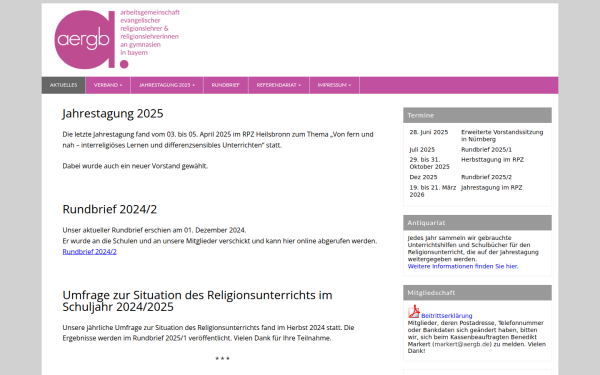Expand the Impressum menu

[334, 85]
